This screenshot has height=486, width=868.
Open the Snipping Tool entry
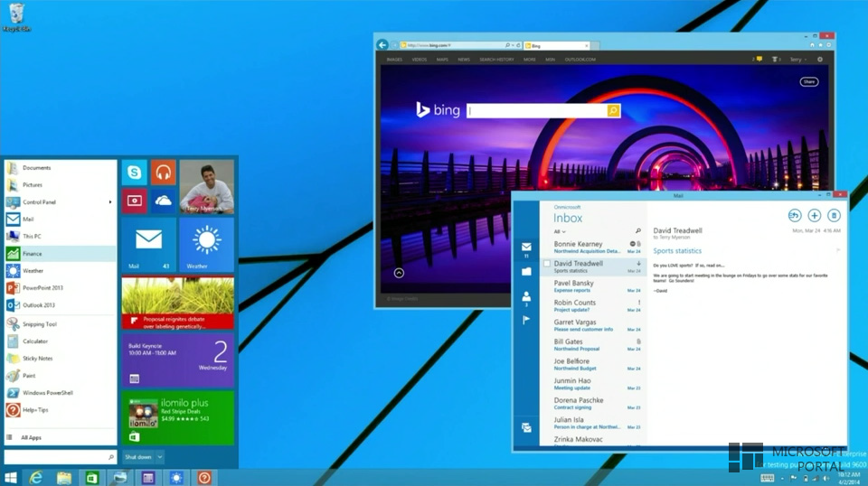(x=61, y=324)
